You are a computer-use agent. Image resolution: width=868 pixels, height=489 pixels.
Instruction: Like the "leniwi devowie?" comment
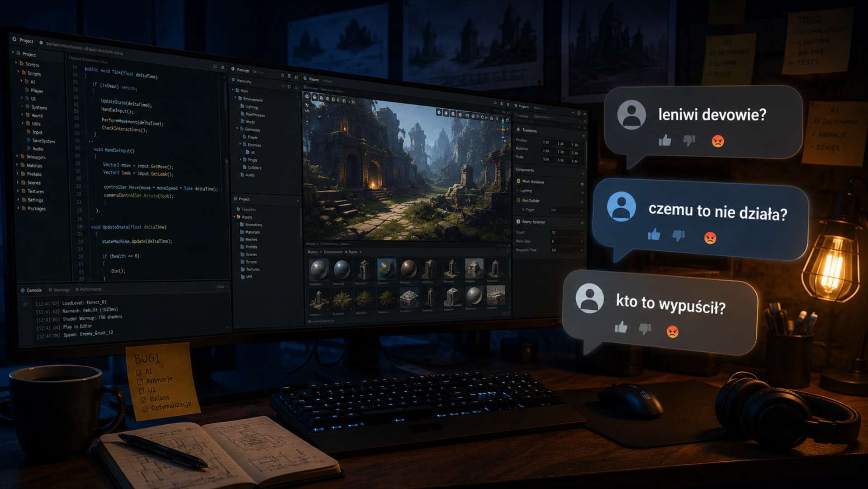665,141
